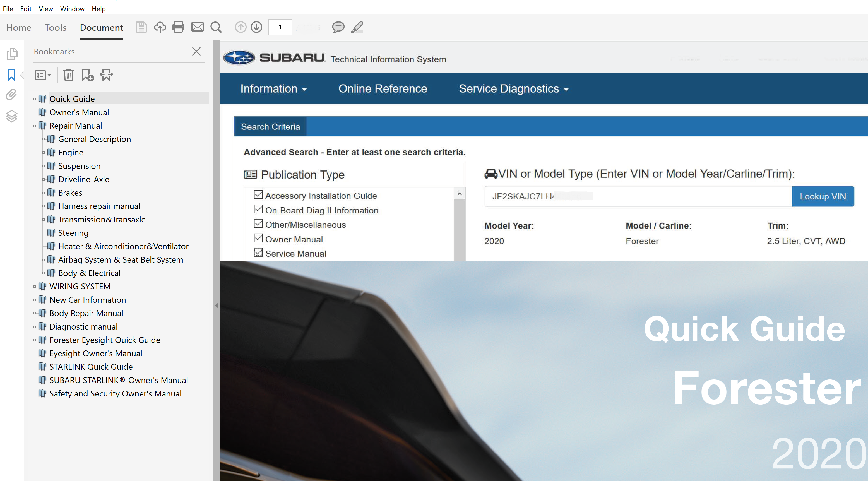Viewport: 868px width, 481px height.
Task: Delete selected bookmark with trash icon
Action: pyautogui.click(x=68, y=75)
